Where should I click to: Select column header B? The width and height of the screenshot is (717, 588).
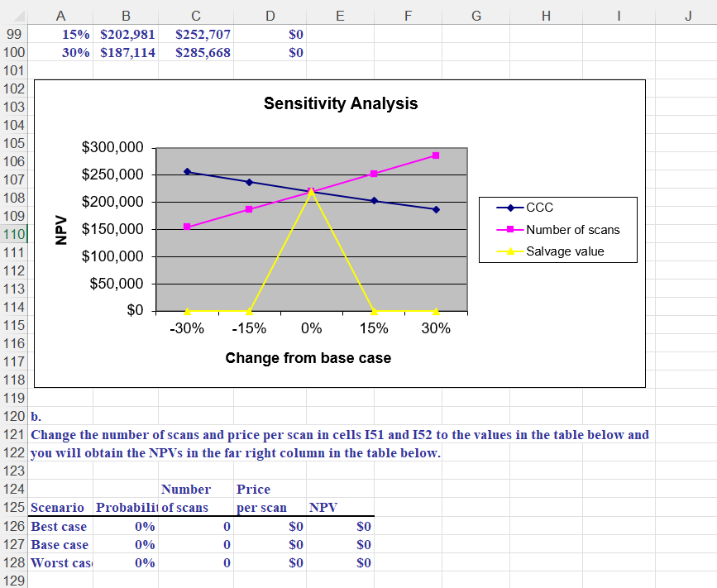click(126, 15)
